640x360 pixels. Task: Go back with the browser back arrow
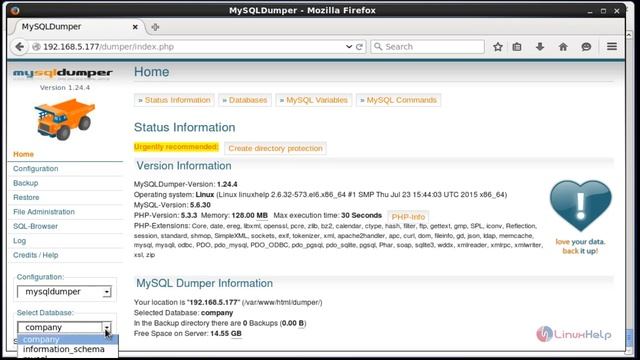pyautogui.click(x=20, y=47)
